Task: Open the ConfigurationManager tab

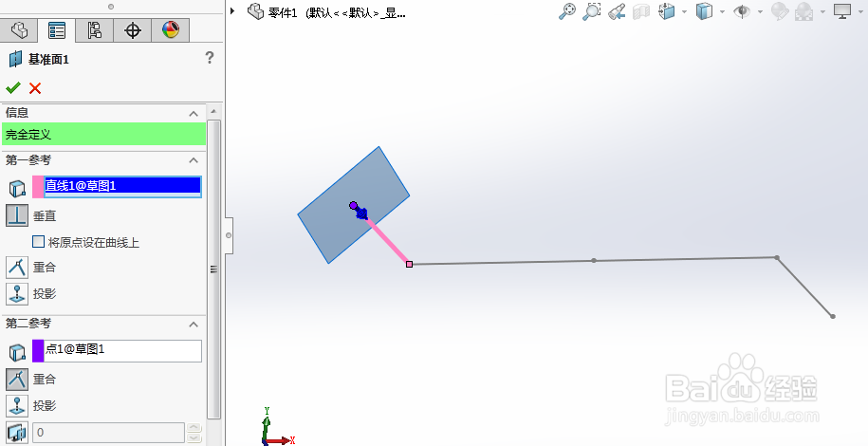Action: 94,30
